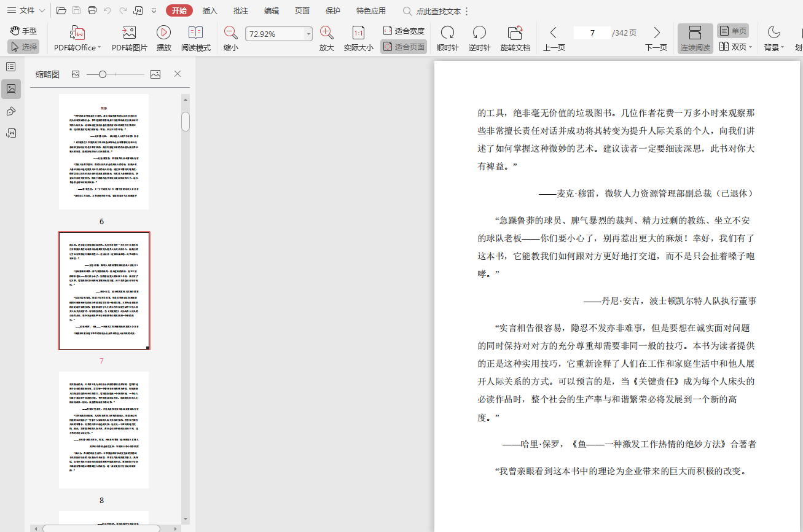Open 阅读模式 reading mode
Screen dimensions: 803x532
(195, 33)
